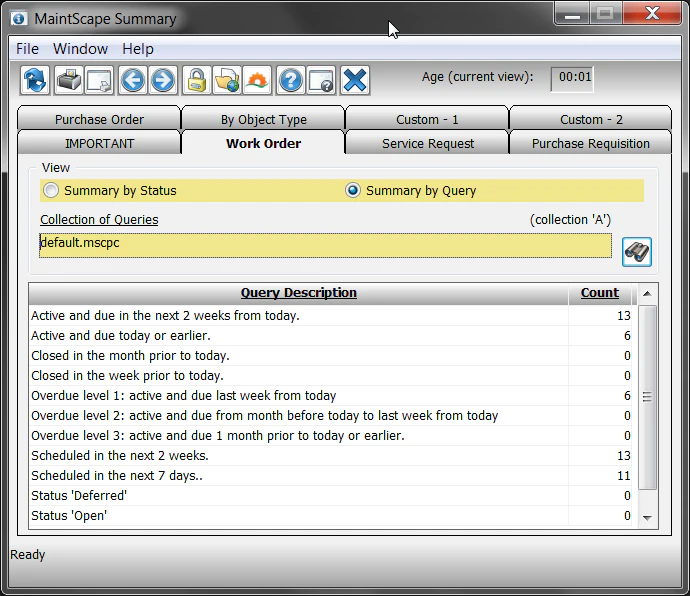The height and width of the screenshot is (596, 690).
Task: Select the Summary by Status radio button
Action: [x=51, y=191]
